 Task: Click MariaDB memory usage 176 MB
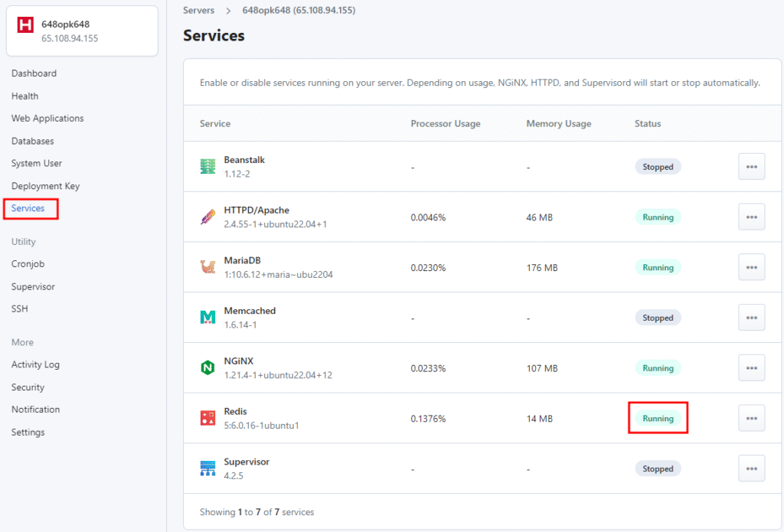coord(542,267)
